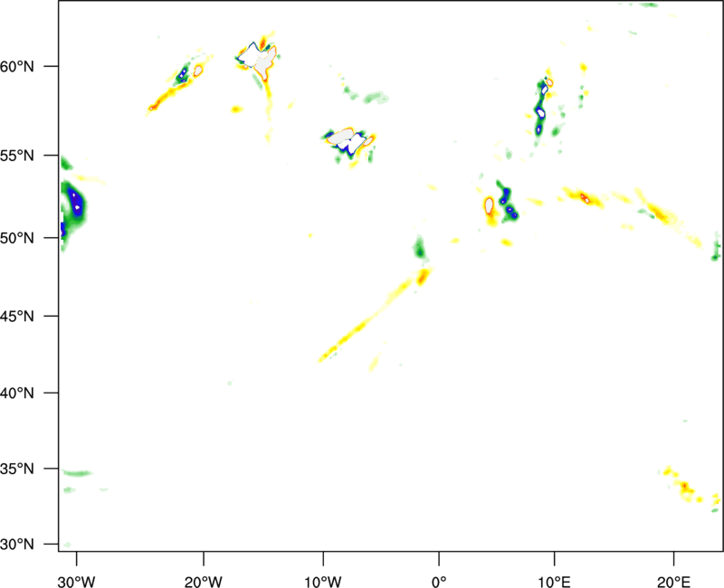This screenshot has width=724, height=588.
Task: Click the 20°E longitude label
Action: 673,582
